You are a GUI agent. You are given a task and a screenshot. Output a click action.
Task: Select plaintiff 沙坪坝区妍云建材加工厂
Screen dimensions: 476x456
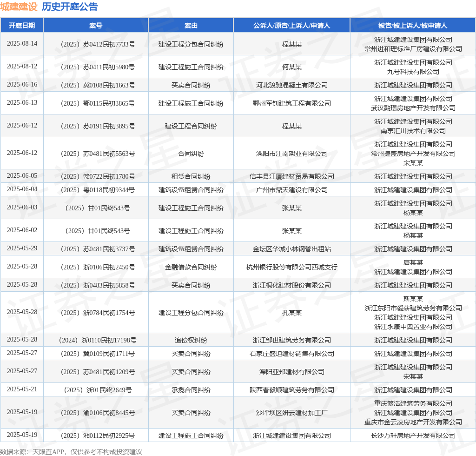pos(292,413)
